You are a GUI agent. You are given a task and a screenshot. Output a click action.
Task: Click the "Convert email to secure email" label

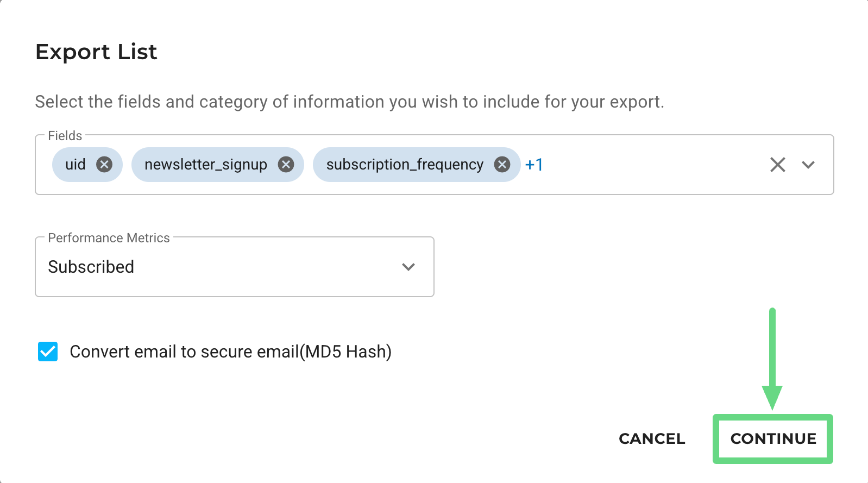pos(230,352)
